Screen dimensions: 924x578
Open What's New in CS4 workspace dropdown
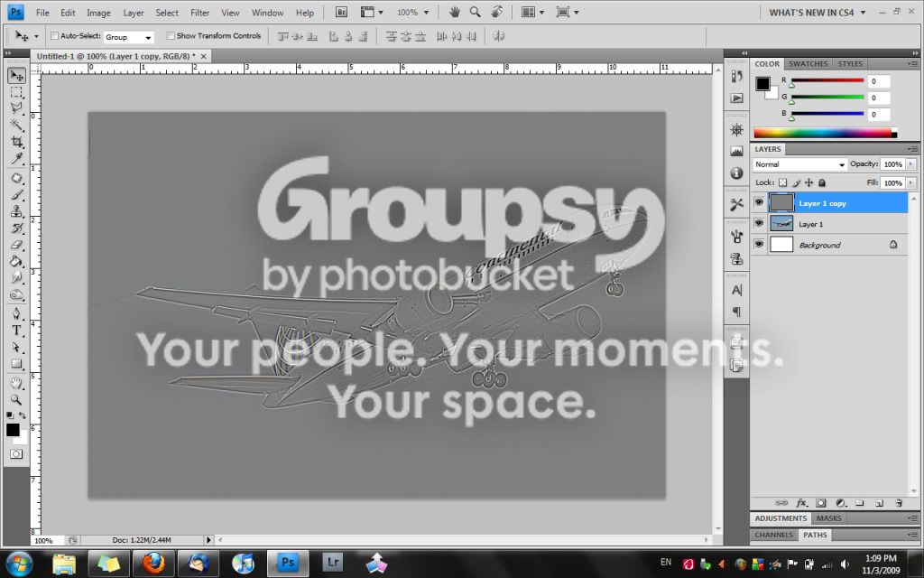(x=817, y=13)
